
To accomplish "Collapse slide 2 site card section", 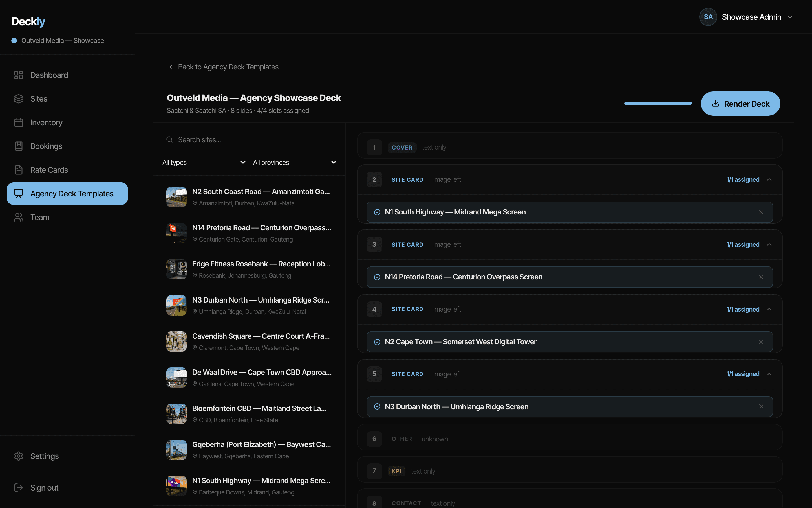I will [769, 179].
